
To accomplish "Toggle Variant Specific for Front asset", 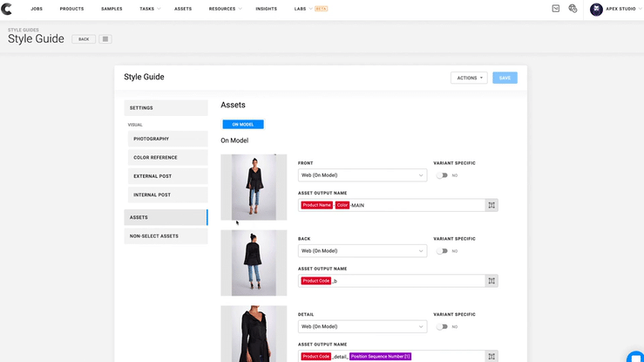I will point(443,175).
